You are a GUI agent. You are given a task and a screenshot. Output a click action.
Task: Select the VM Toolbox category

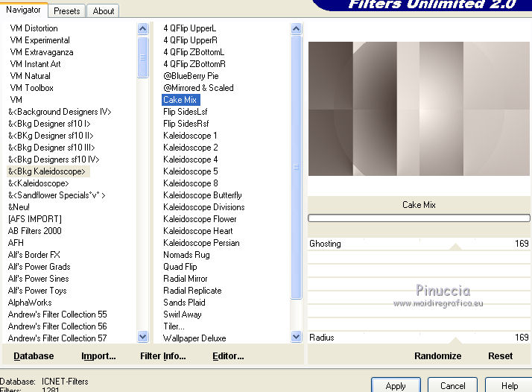tap(32, 88)
